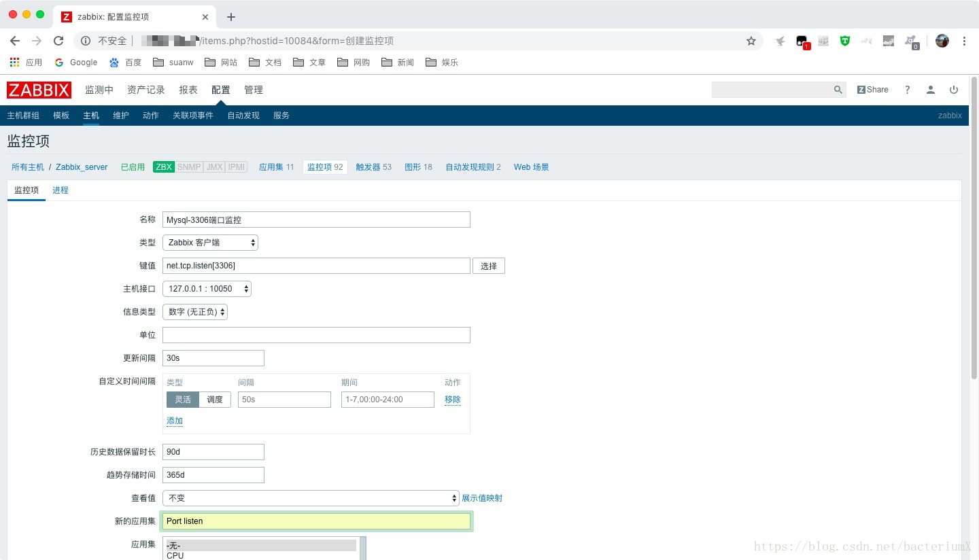This screenshot has width=979, height=560.
Task: Click the green shield extension icon
Action: click(845, 41)
